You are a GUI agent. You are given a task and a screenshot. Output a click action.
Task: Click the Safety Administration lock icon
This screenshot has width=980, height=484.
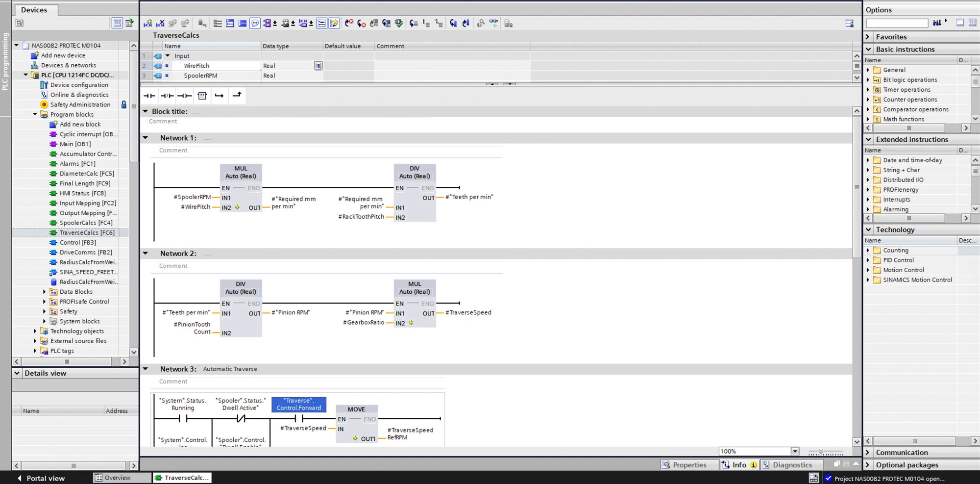[x=123, y=104]
